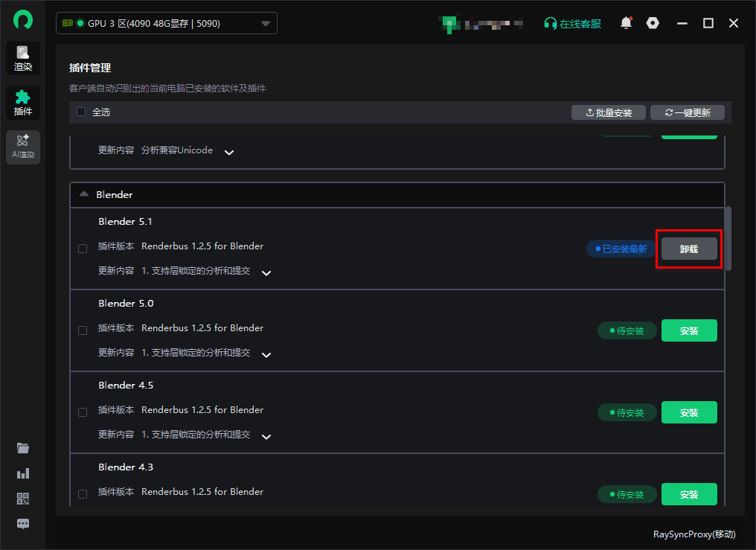Click the 一键更新 update-all button
Image resolution: width=756 pixels, height=550 pixels.
click(688, 112)
